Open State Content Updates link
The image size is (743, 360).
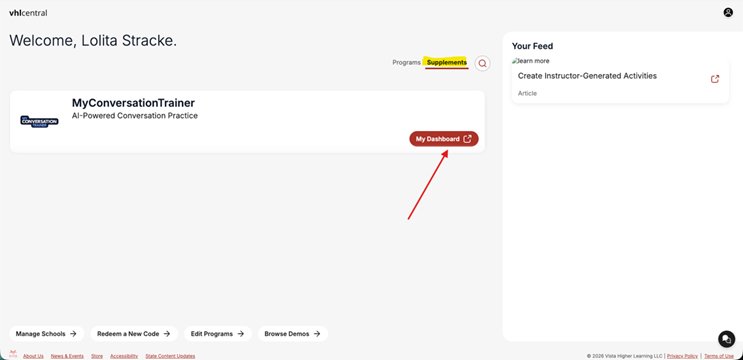[170, 356]
